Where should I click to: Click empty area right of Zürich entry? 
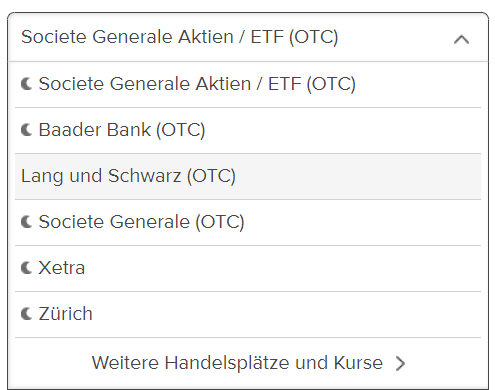pyautogui.click(x=287, y=314)
